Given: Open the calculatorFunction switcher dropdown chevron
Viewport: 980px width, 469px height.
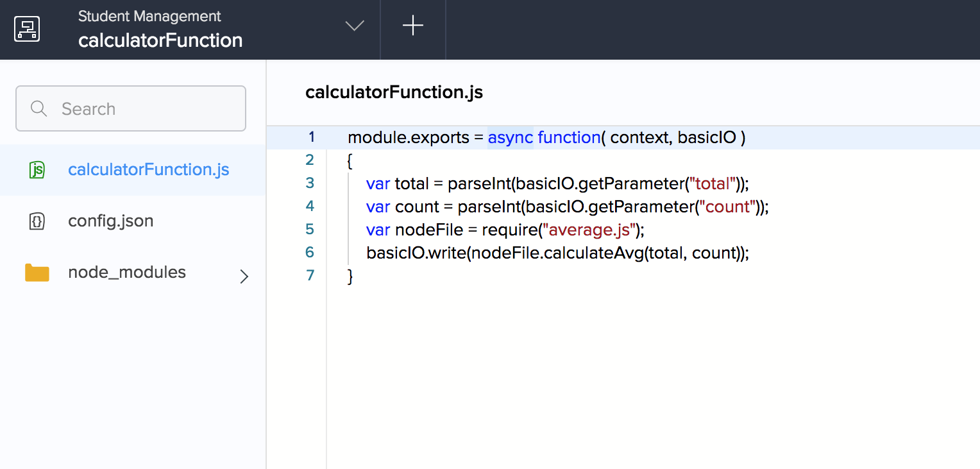Looking at the screenshot, I should 355,26.
